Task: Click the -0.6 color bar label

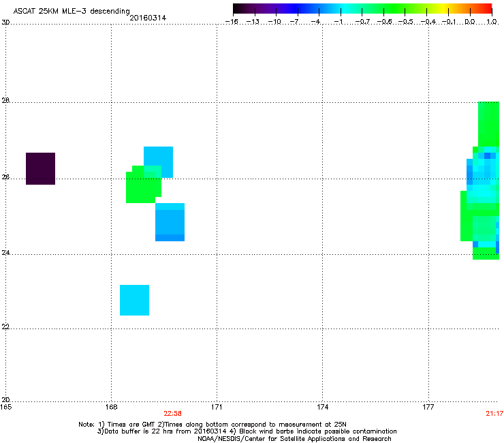Action: coord(384,22)
